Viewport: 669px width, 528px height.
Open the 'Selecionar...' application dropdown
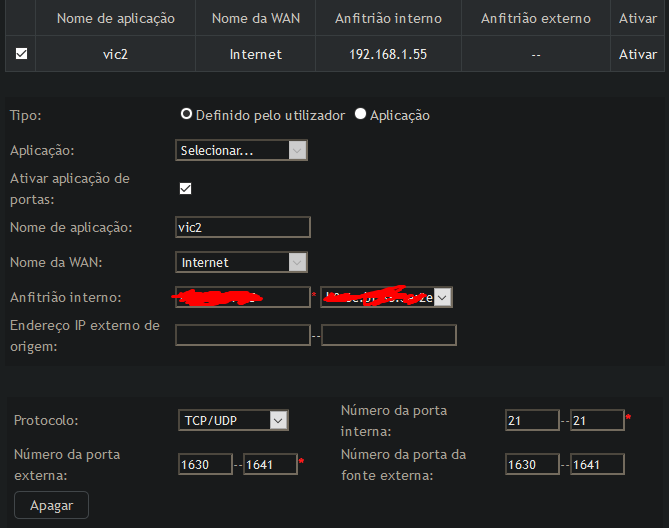[x=241, y=150]
